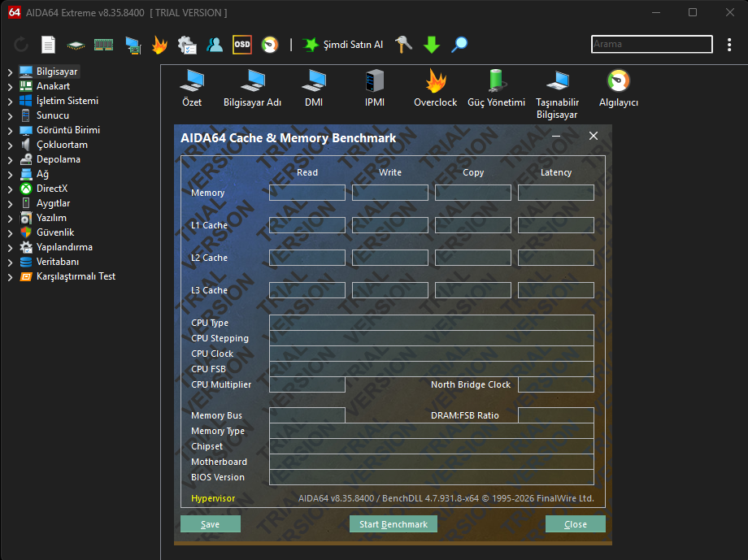The width and height of the screenshot is (748, 560).
Task: Open the OSD panel icon
Action: tap(241, 45)
